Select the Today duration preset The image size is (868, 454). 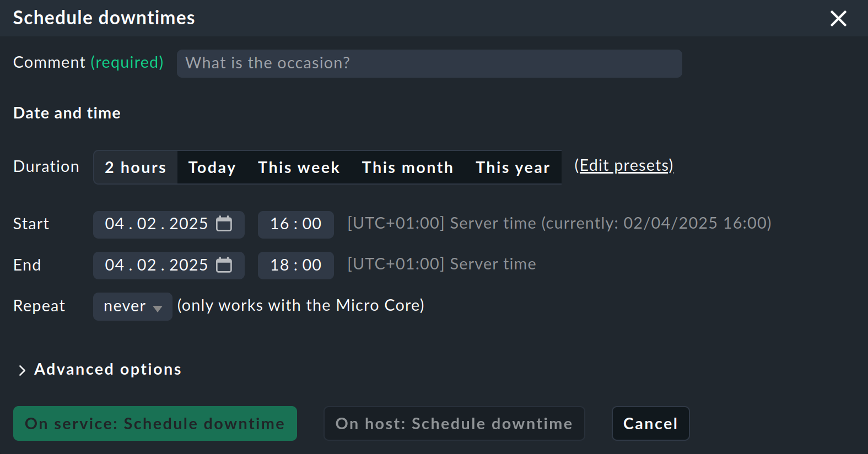click(212, 167)
